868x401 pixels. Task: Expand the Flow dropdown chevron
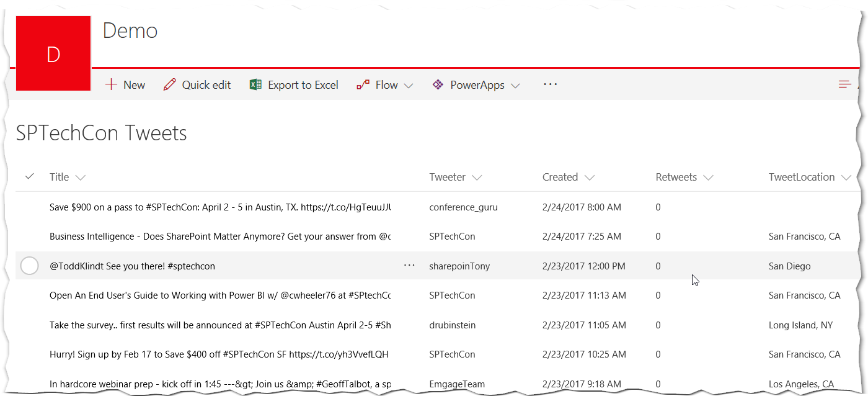click(x=409, y=86)
